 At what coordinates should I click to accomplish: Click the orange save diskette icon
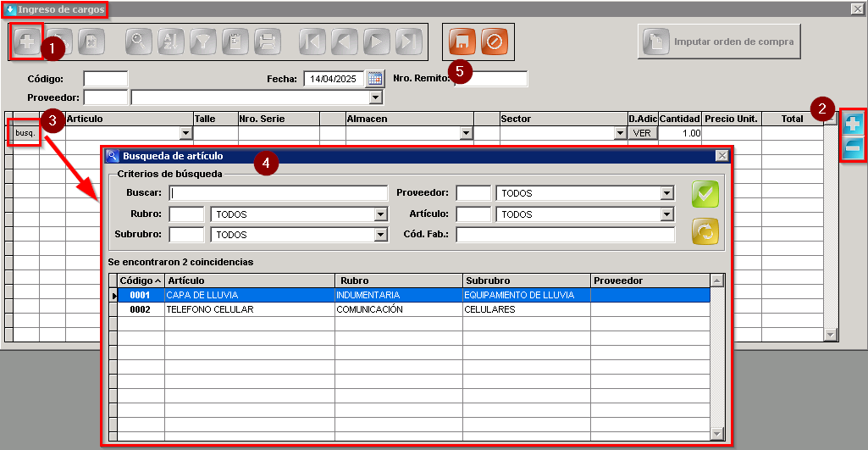coord(462,42)
